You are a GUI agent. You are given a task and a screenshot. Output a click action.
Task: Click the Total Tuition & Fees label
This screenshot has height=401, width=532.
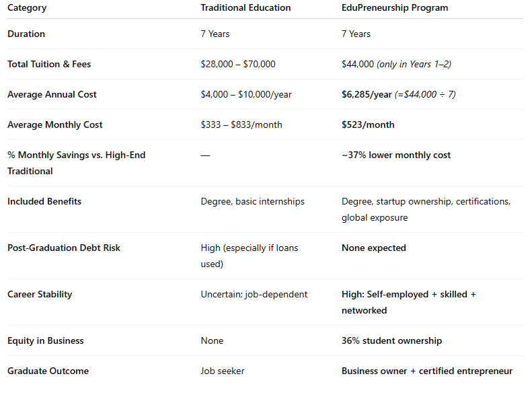coord(49,64)
